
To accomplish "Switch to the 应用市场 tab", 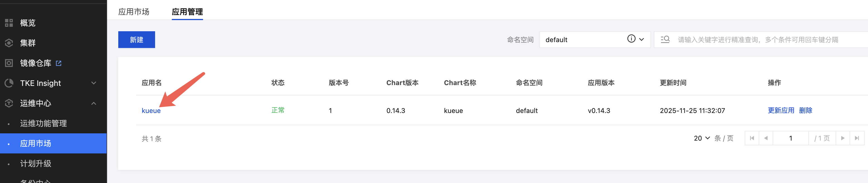I will (x=134, y=12).
